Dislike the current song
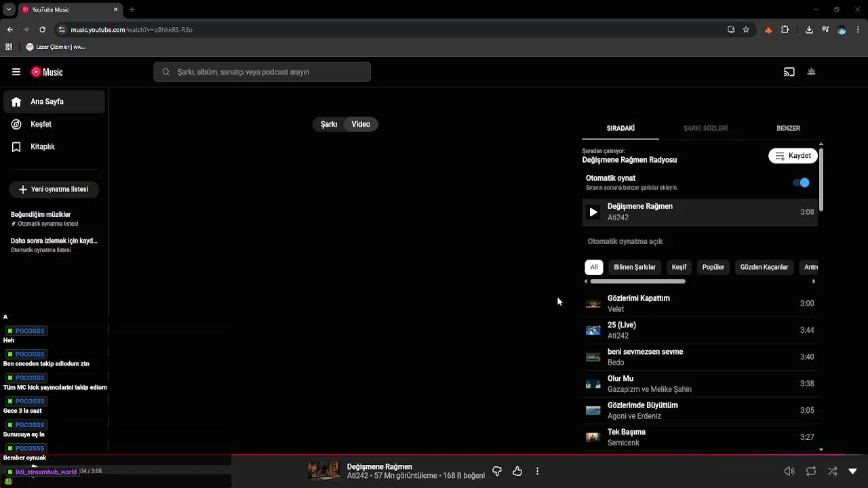The height and width of the screenshot is (488, 868). [x=497, y=471]
